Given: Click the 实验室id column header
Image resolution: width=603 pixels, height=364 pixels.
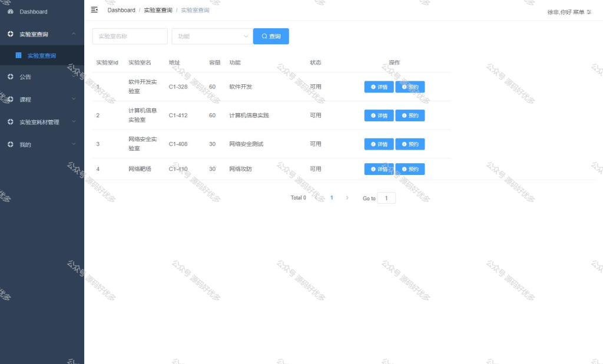Looking at the screenshot, I should tap(107, 62).
